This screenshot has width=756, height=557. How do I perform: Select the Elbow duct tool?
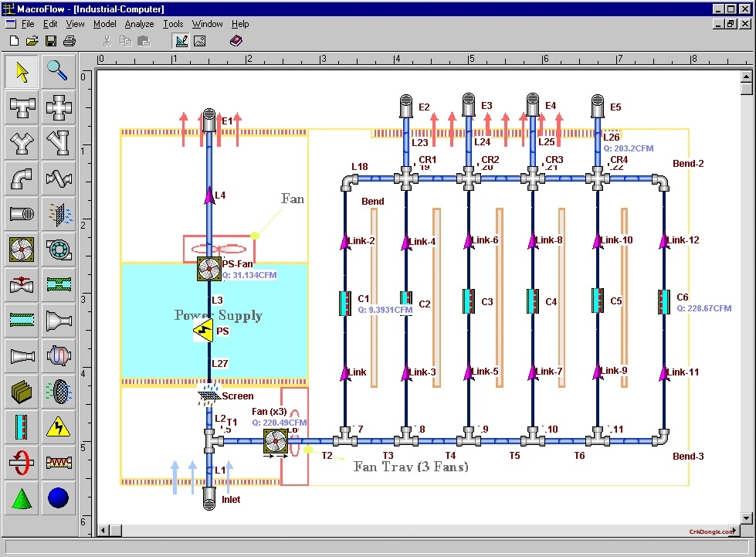pos(21,178)
